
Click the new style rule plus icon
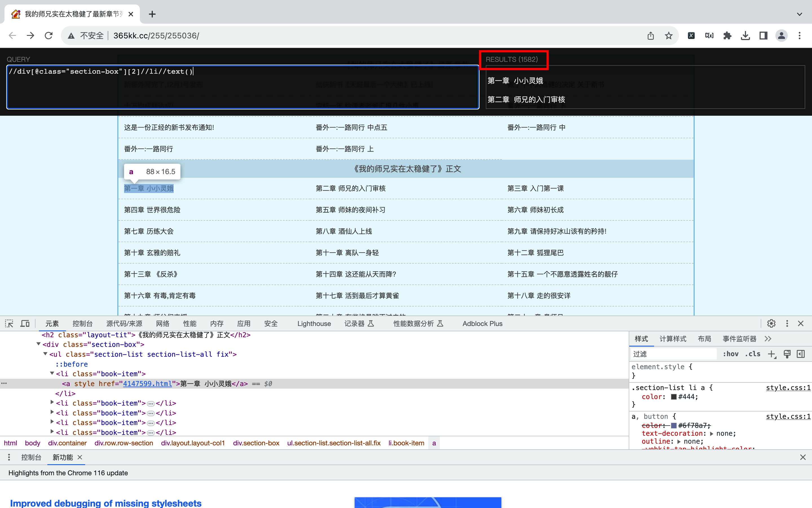(x=772, y=354)
